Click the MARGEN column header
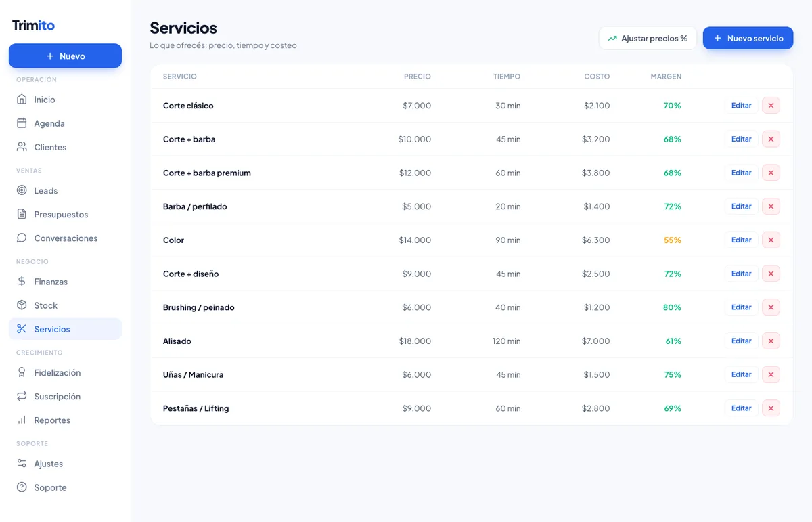 [x=666, y=77]
